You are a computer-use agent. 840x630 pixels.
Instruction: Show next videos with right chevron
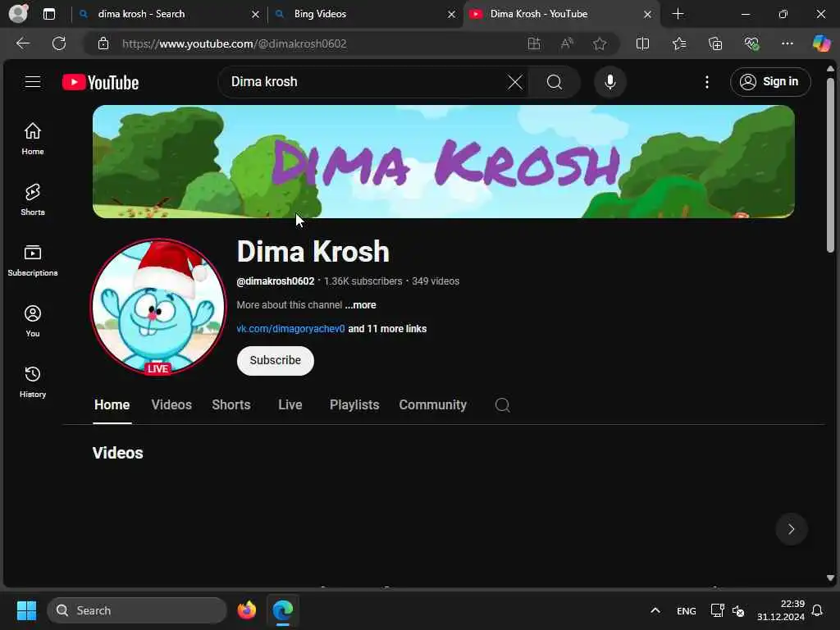click(x=791, y=529)
